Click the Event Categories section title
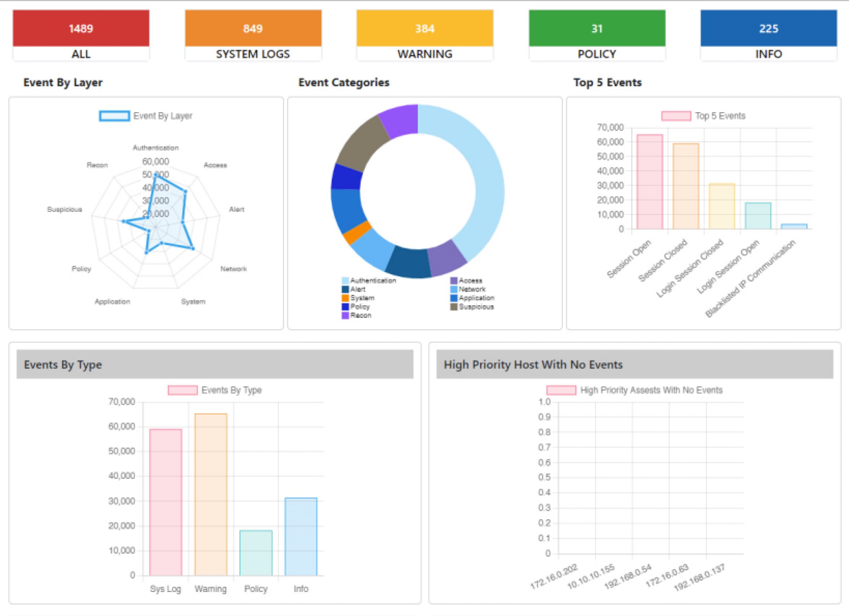The width and height of the screenshot is (849, 616). (x=344, y=82)
